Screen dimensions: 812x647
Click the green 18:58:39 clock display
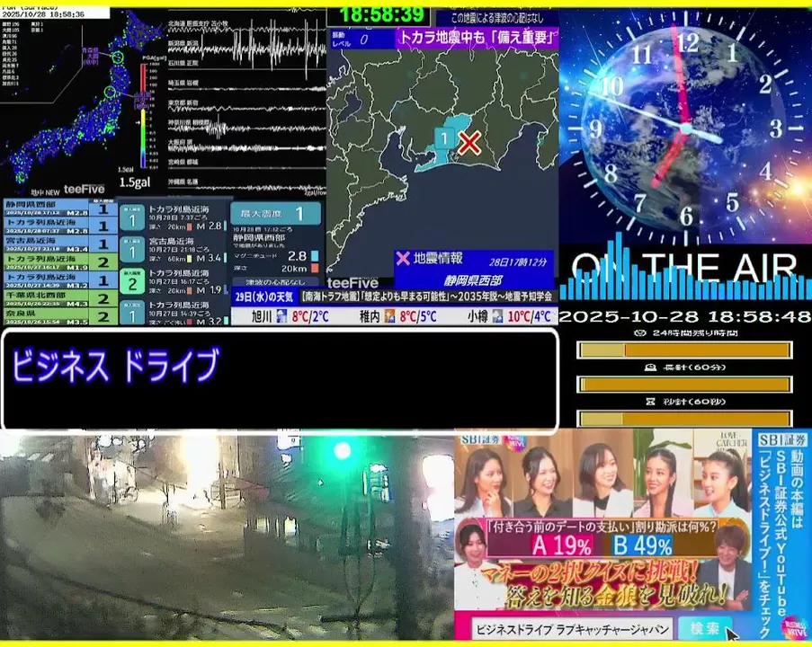click(x=382, y=14)
